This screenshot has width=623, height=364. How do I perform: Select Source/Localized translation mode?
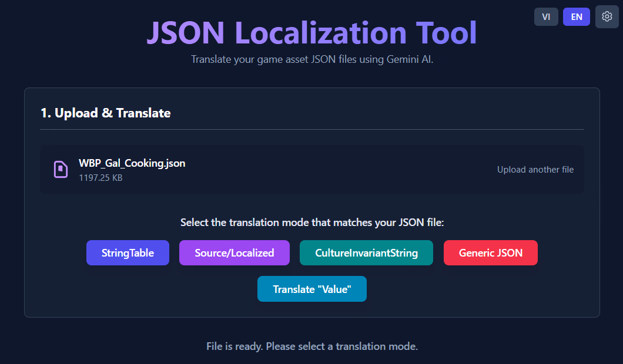coord(235,253)
